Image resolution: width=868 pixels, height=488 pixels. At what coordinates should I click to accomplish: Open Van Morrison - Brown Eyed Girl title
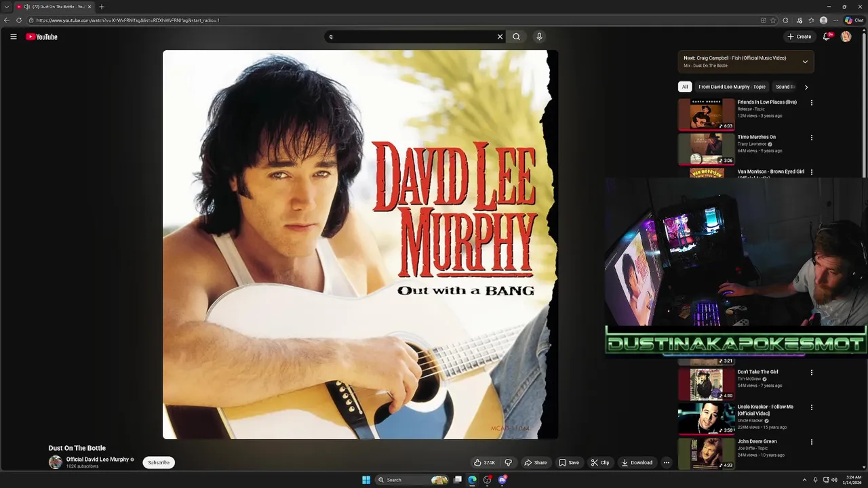point(770,171)
